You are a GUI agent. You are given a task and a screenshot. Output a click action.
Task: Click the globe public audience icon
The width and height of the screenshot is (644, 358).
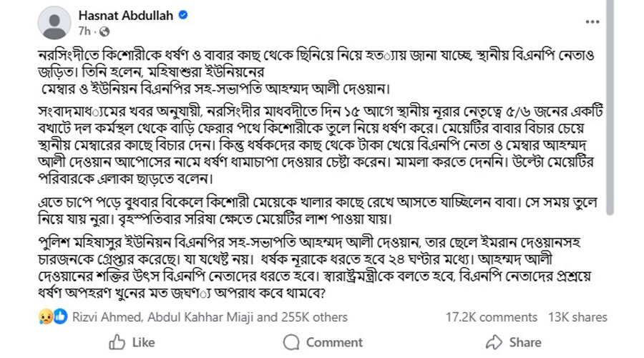[104, 32]
